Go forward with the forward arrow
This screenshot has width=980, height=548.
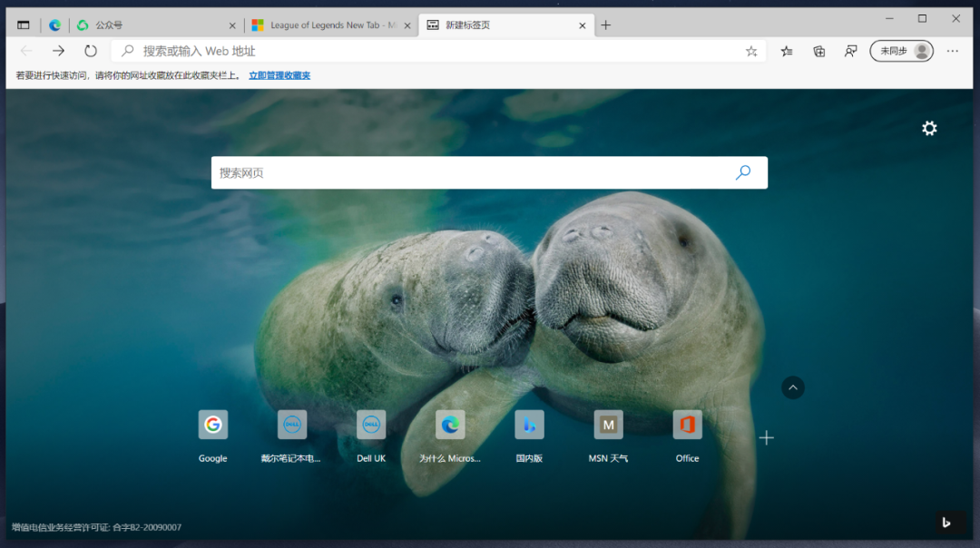(58, 51)
